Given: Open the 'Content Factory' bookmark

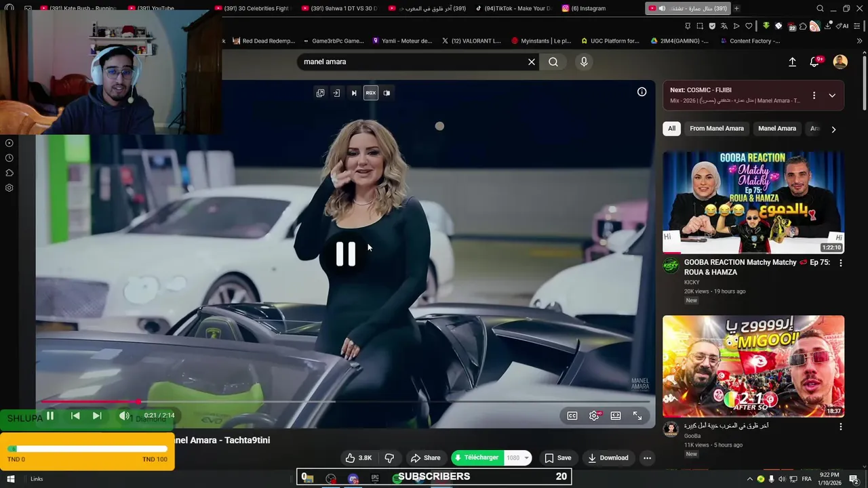Looking at the screenshot, I should (749, 41).
